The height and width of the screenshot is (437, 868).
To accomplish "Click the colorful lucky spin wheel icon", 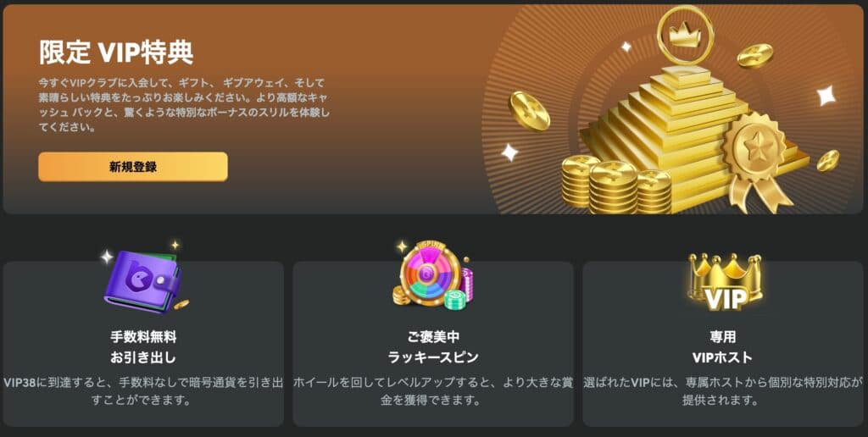I will [x=433, y=275].
